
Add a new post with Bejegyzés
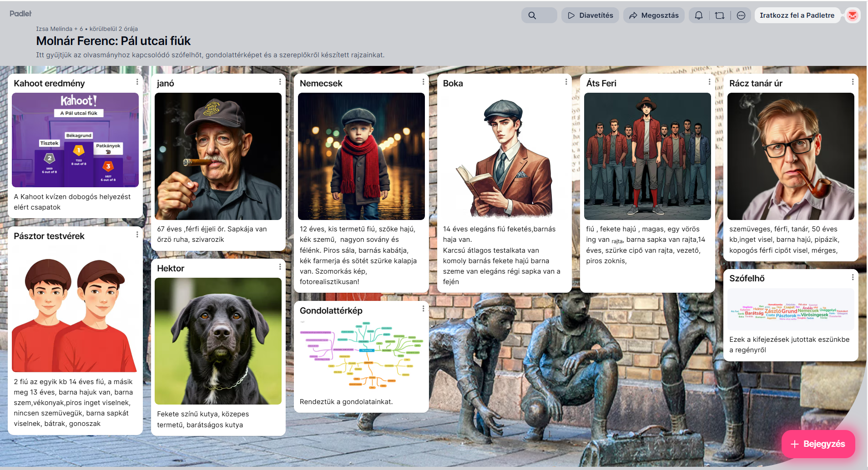pyautogui.click(x=818, y=444)
